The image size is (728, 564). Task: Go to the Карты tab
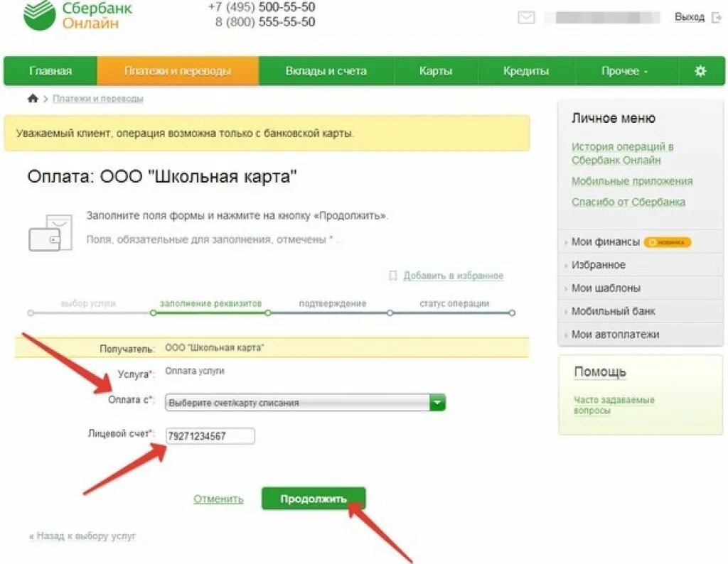[436, 71]
